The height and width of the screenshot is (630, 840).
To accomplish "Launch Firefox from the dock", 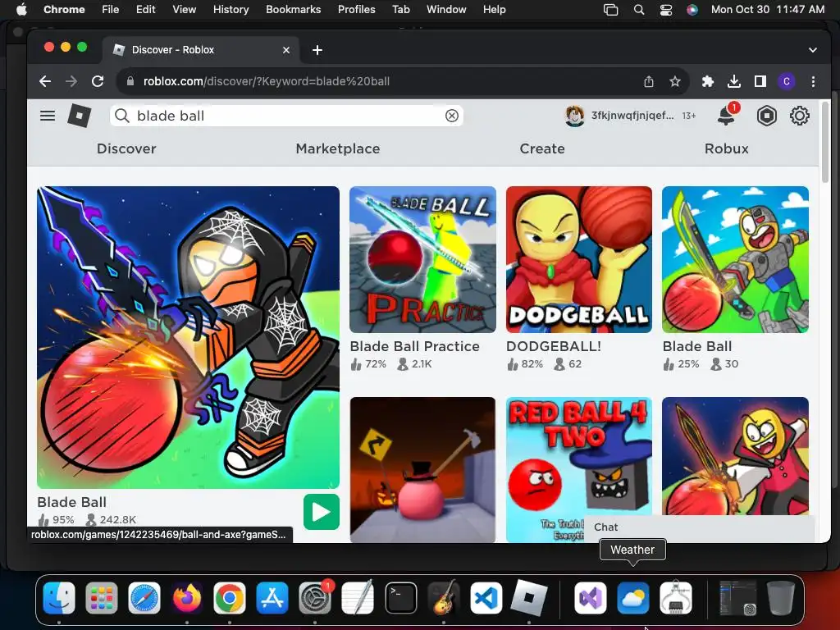I will (187, 597).
